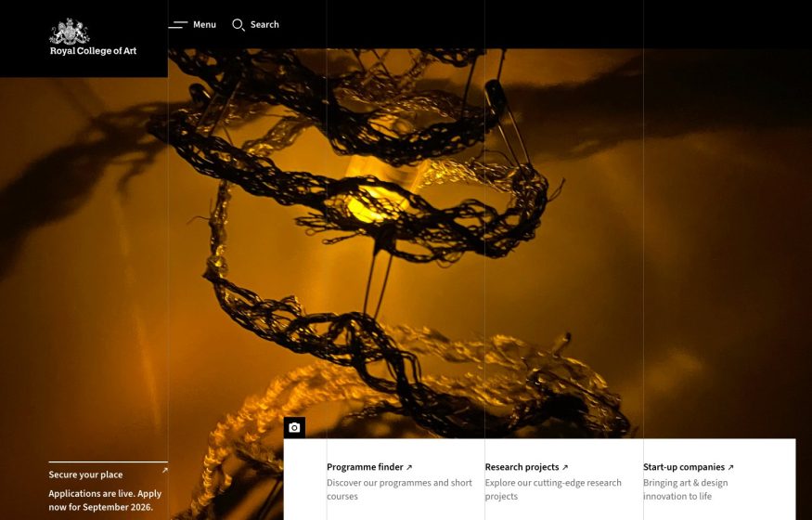Click 'Explore our cutting-edge research projects' text
Image resolution: width=812 pixels, height=520 pixels.
click(x=553, y=489)
